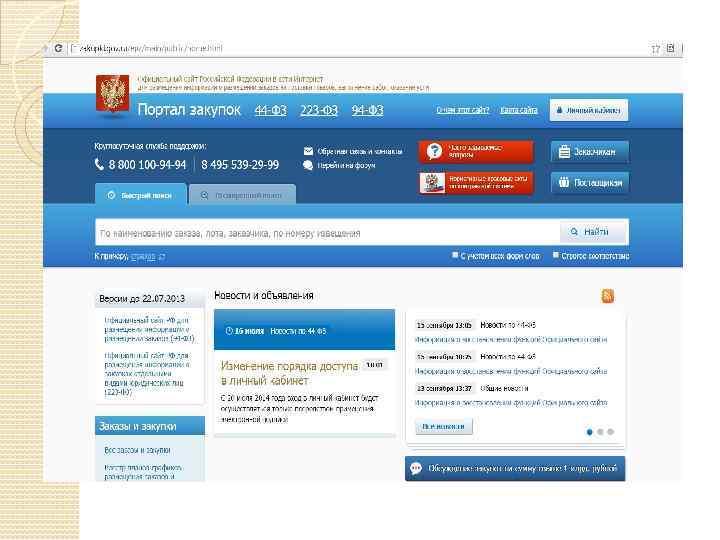Open the 15 сентября 10:25 news link
The height and width of the screenshot is (540, 720).
pos(511,371)
